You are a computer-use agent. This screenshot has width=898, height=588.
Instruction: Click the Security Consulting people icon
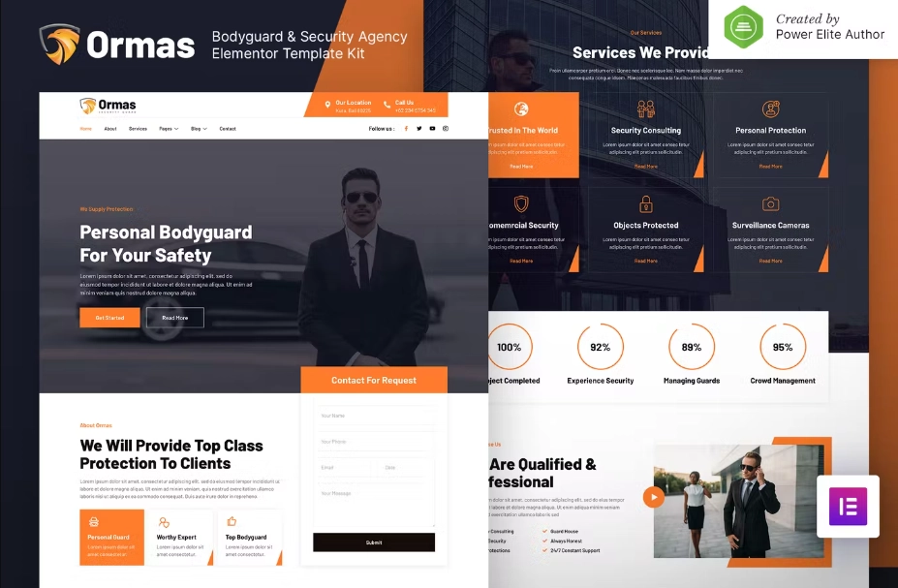646,108
